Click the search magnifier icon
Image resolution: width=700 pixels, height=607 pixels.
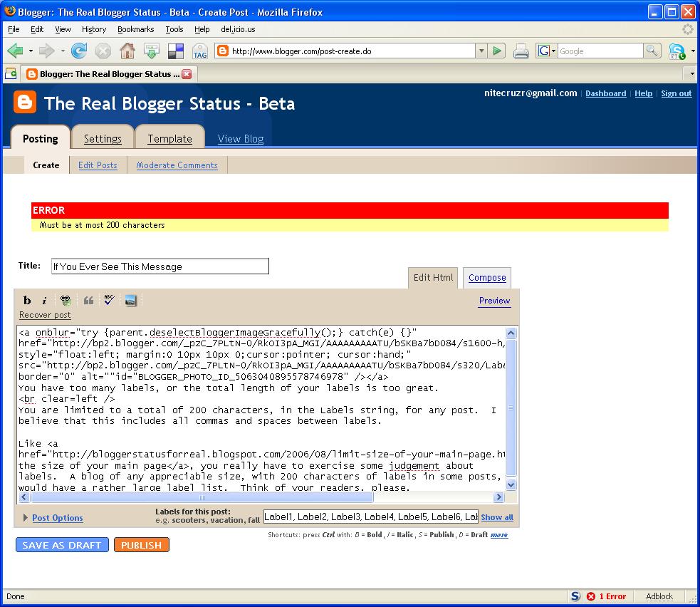tap(652, 51)
